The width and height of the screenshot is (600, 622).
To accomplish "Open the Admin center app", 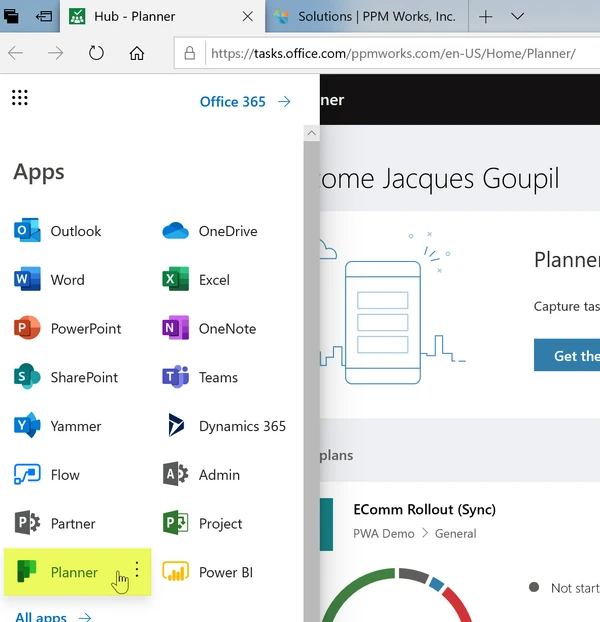I will pyautogui.click(x=201, y=475).
